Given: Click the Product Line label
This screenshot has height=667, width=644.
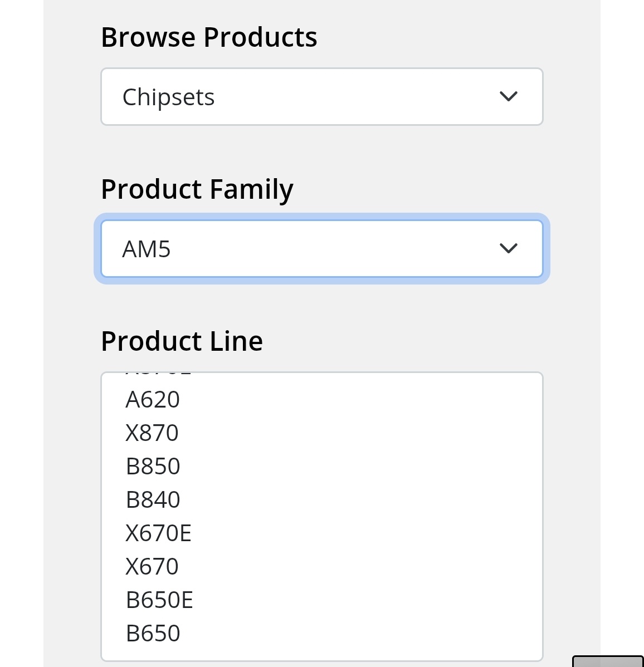Looking at the screenshot, I should [x=182, y=341].
